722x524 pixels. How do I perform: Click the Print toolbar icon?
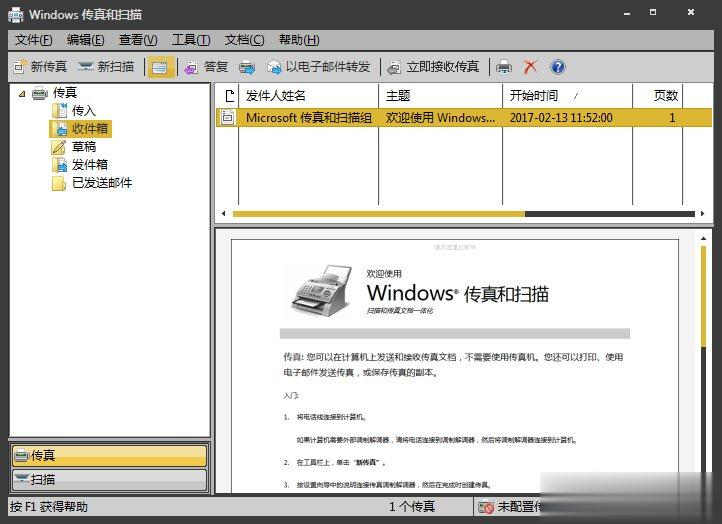click(x=504, y=68)
